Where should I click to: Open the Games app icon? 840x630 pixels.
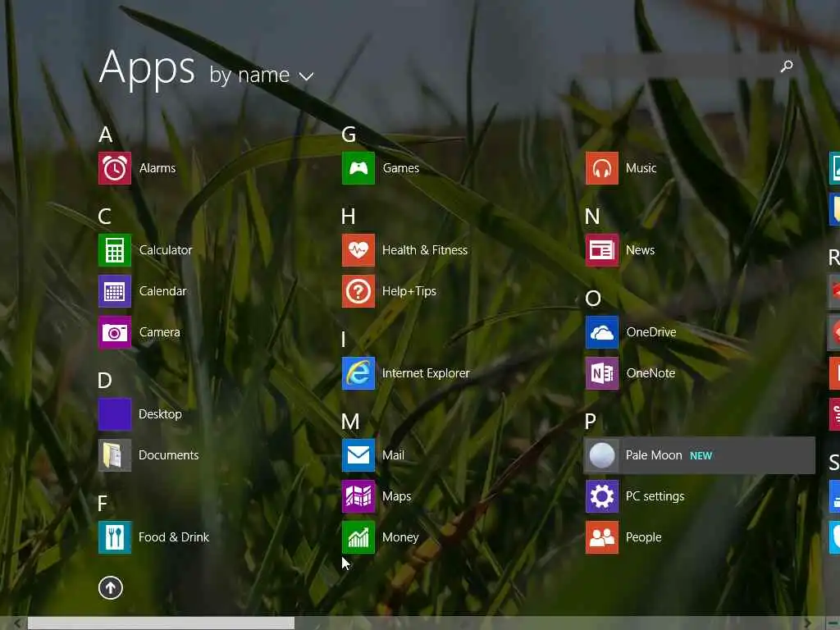coord(358,168)
